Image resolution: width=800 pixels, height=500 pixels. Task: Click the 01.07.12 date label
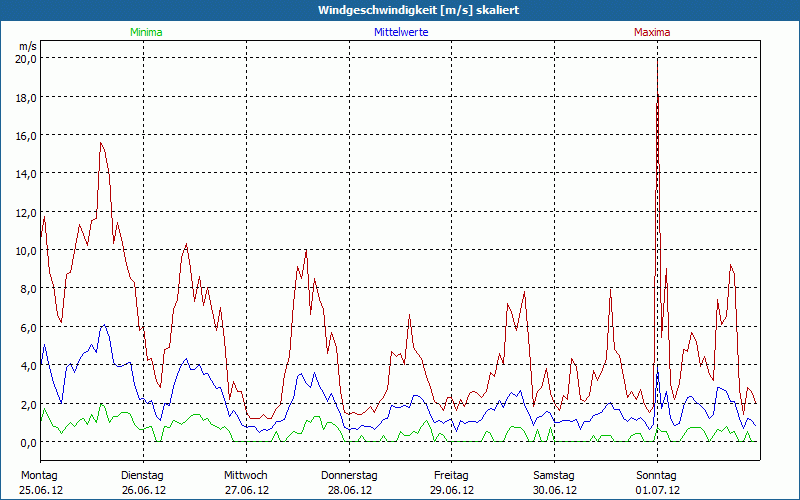pyautogui.click(x=658, y=490)
